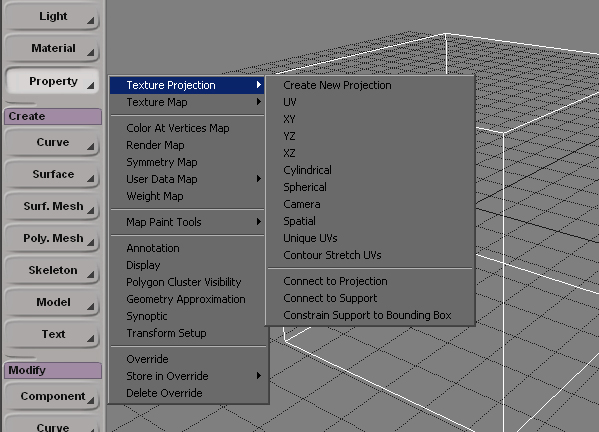Image resolution: width=599 pixels, height=432 pixels.
Task: Choose Symmetry Map entry
Action: point(187,162)
